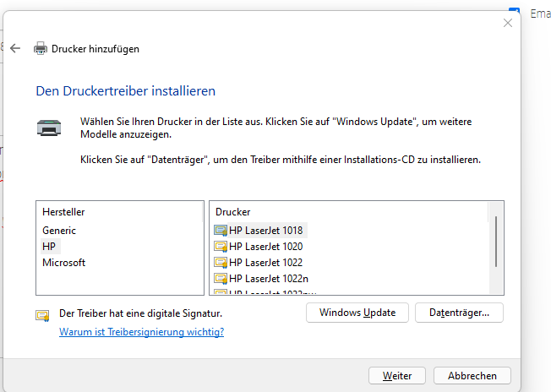Cancel with the Abbrechen button

472,375
